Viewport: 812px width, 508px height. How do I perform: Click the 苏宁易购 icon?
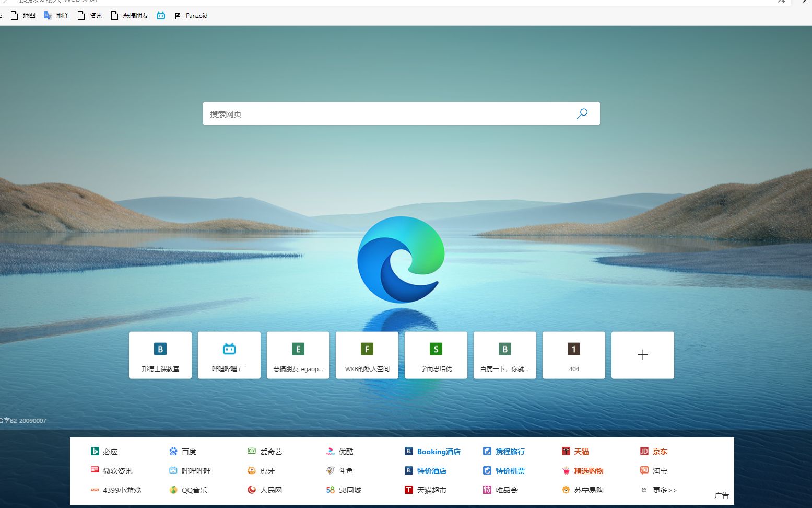coord(566,490)
